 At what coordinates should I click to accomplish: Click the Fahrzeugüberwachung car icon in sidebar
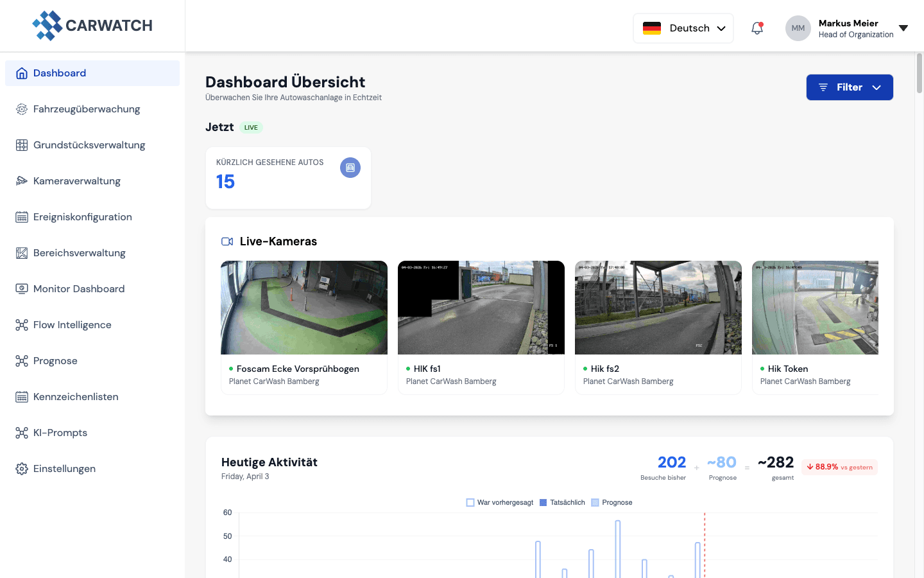tap(21, 109)
